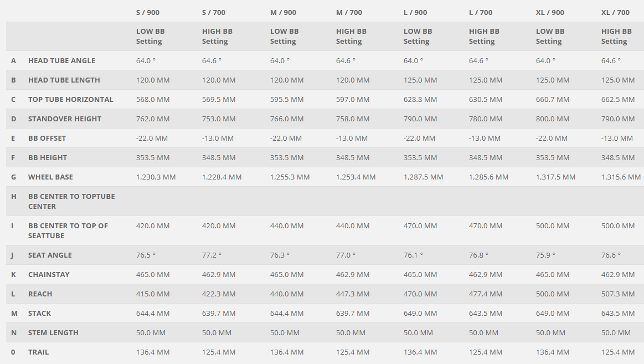Click HIGH BB Setting under S / 700
This screenshot has width=644, height=364.
click(218, 36)
